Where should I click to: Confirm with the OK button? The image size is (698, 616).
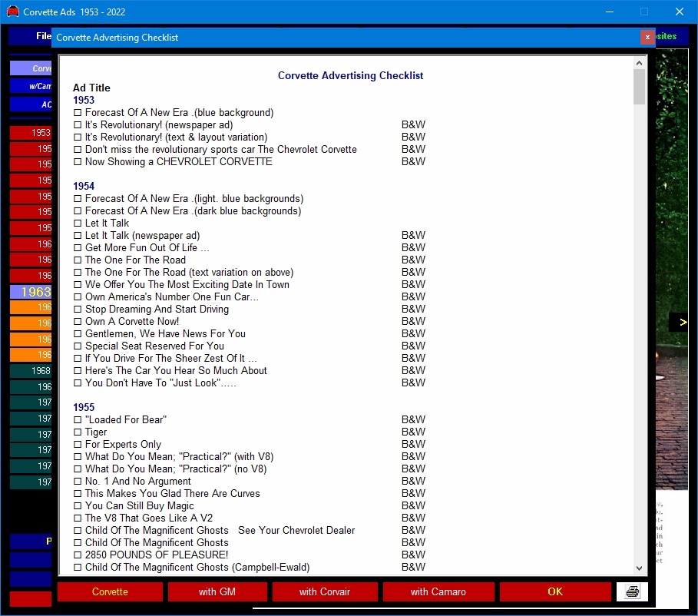click(555, 591)
